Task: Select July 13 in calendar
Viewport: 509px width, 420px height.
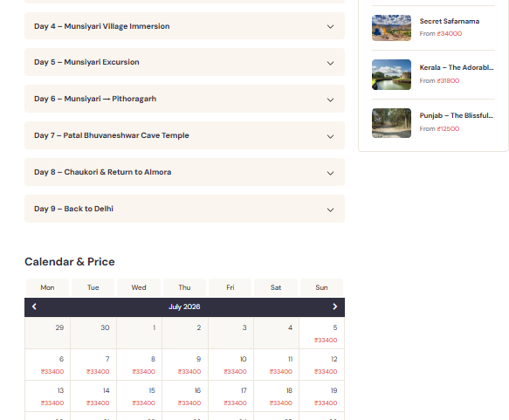Action: click(47, 396)
